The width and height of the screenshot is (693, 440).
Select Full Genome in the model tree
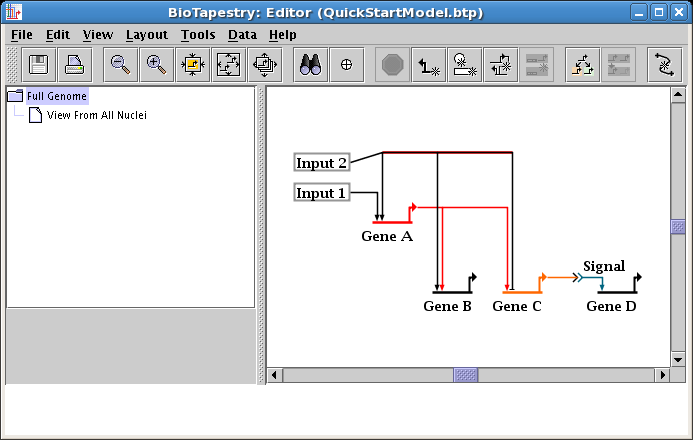tap(57, 96)
